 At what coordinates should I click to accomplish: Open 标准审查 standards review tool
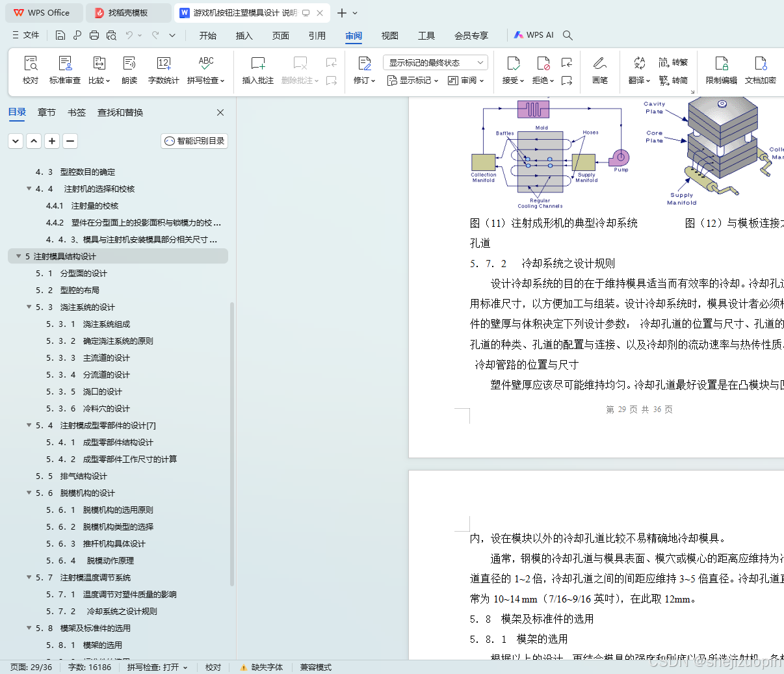click(65, 70)
